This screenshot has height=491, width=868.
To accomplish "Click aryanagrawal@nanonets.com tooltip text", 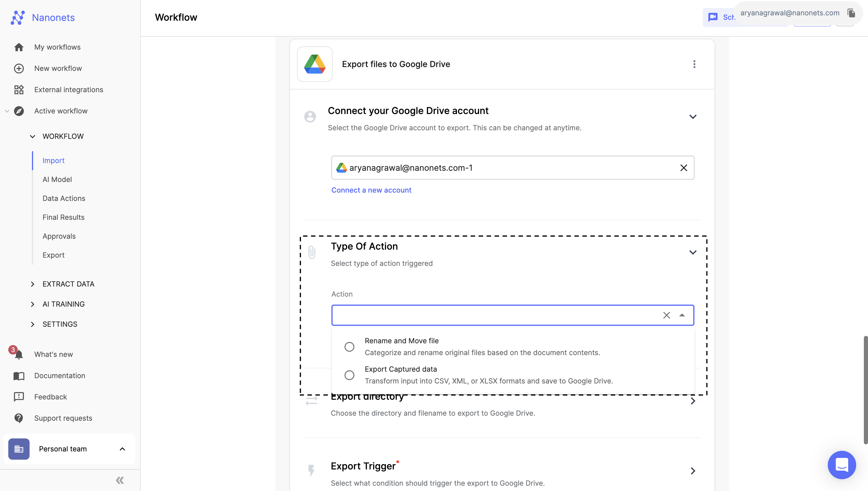I will pyautogui.click(x=790, y=13).
